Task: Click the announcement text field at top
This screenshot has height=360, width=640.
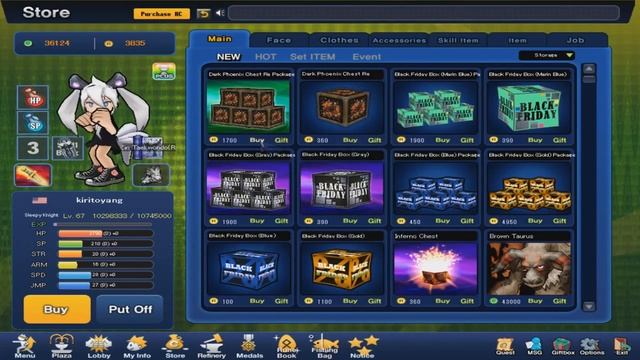Action: [x=424, y=13]
